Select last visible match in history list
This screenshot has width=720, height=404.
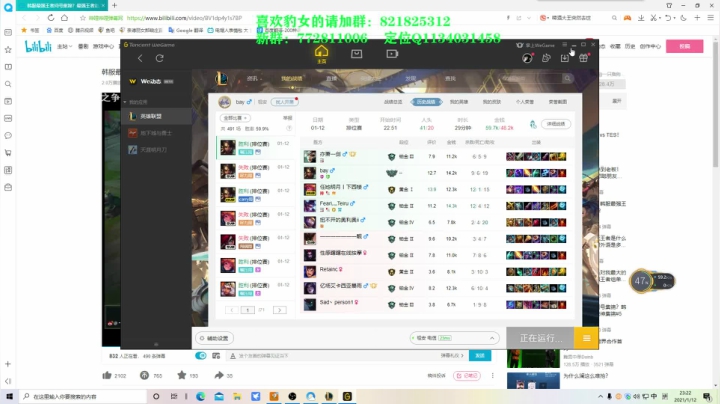255,289
